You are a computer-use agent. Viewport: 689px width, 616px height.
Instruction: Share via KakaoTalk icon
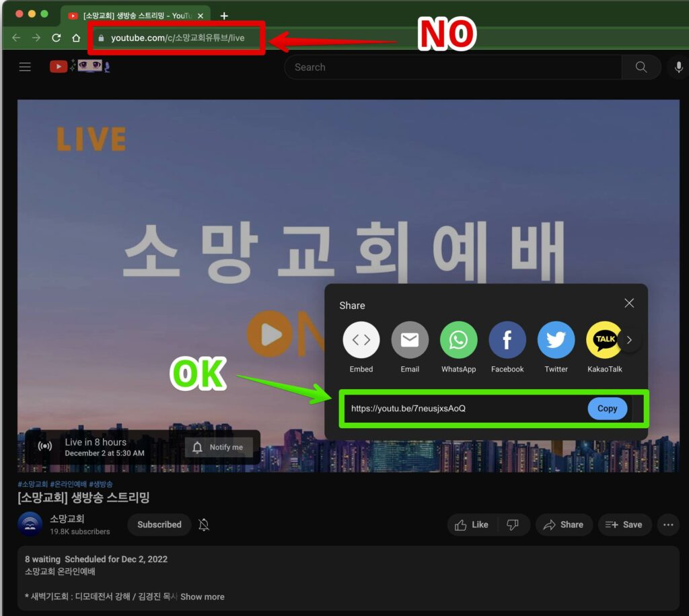(x=603, y=340)
